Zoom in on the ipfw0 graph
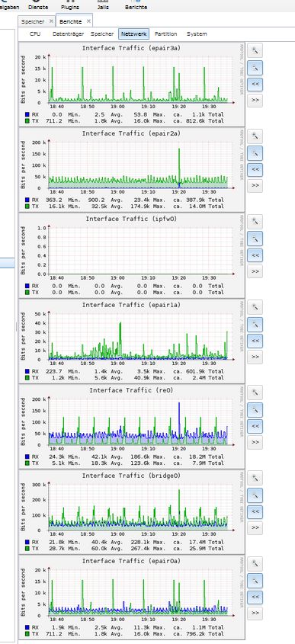Screen dimensions: 295x644 point(255,222)
